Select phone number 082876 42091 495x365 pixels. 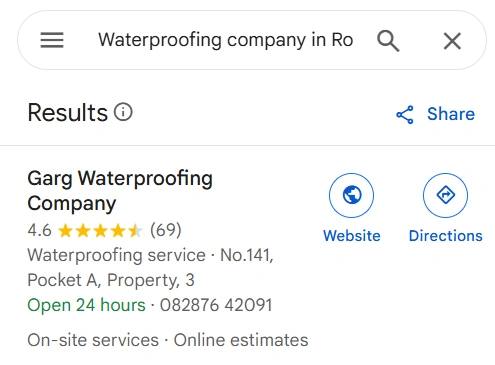pyautogui.click(x=216, y=305)
